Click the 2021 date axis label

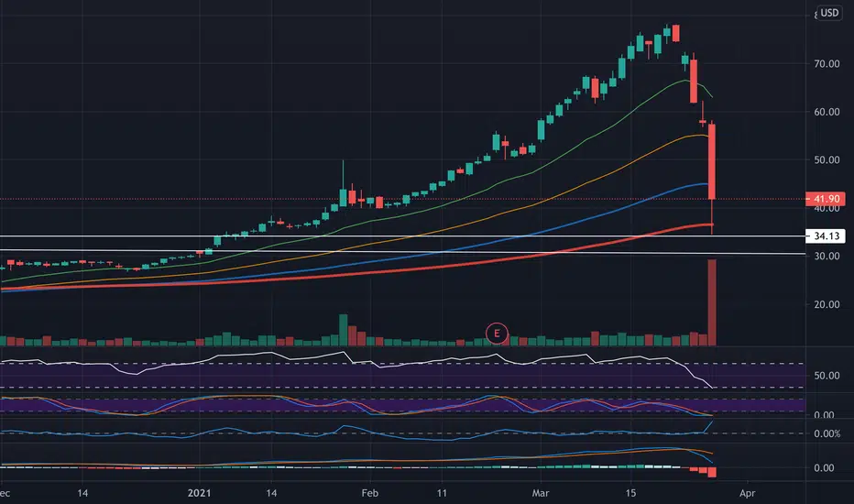(199, 493)
